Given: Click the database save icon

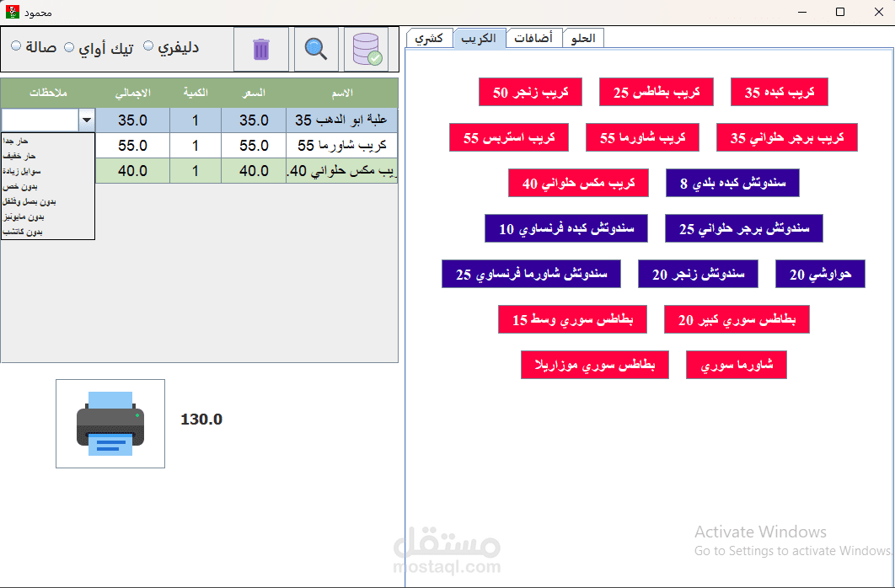Looking at the screenshot, I should (x=367, y=50).
